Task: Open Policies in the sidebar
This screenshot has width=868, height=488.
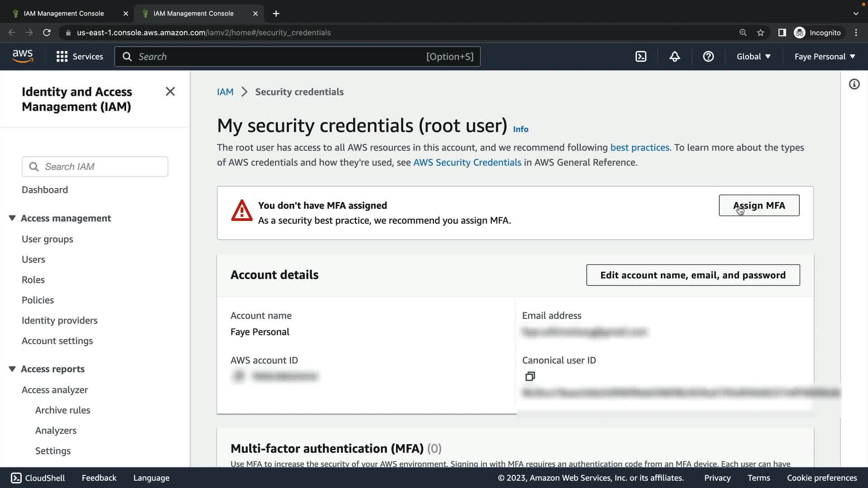Action: tap(38, 300)
